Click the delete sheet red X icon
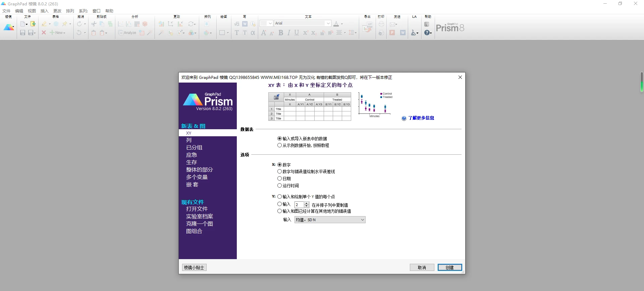 [x=44, y=33]
